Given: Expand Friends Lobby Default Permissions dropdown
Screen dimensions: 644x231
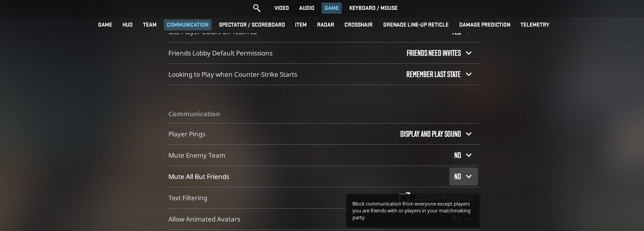Looking at the screenshot, I should click(x=439, y=53).
